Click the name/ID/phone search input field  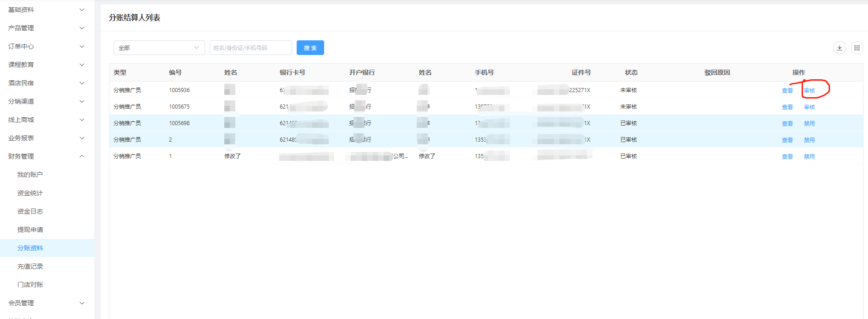coord(250,48)
